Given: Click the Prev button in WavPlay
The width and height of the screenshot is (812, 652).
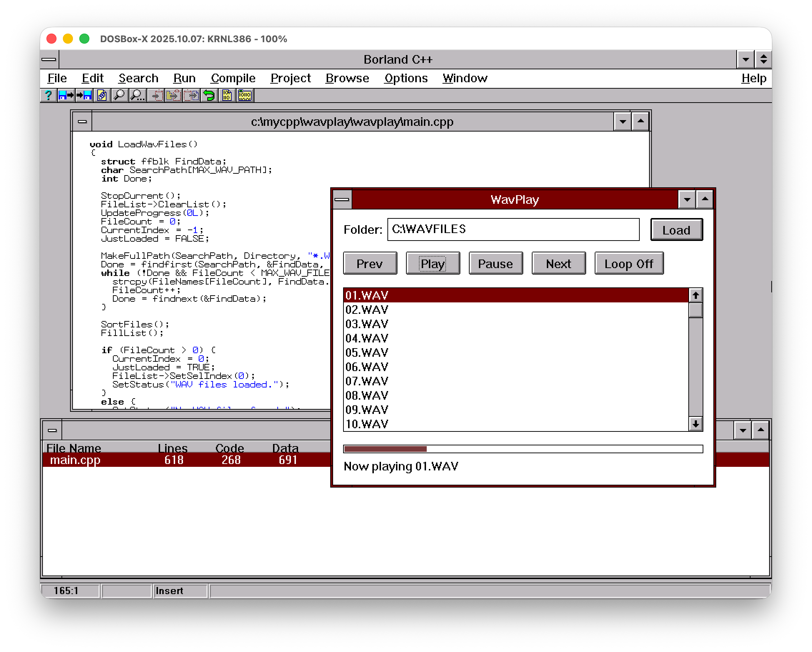Looking at the screenshot, I should tap(370, 264).
